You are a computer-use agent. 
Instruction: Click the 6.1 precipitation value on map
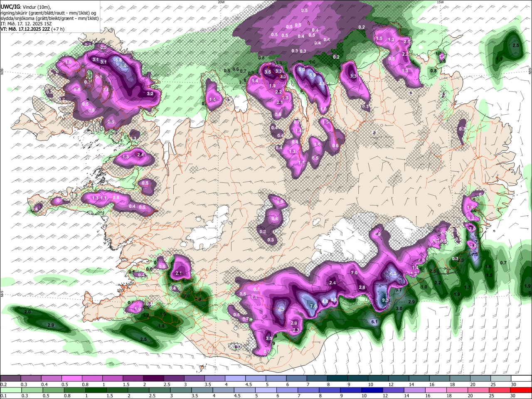point(374,322)
